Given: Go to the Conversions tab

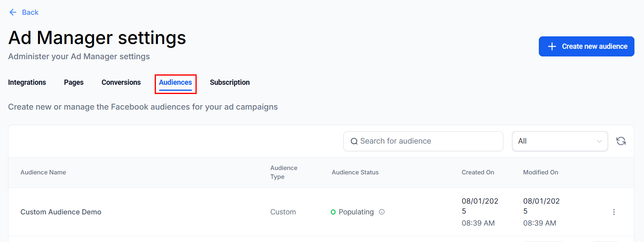Looking at the screenshot, I should (121, 82).
